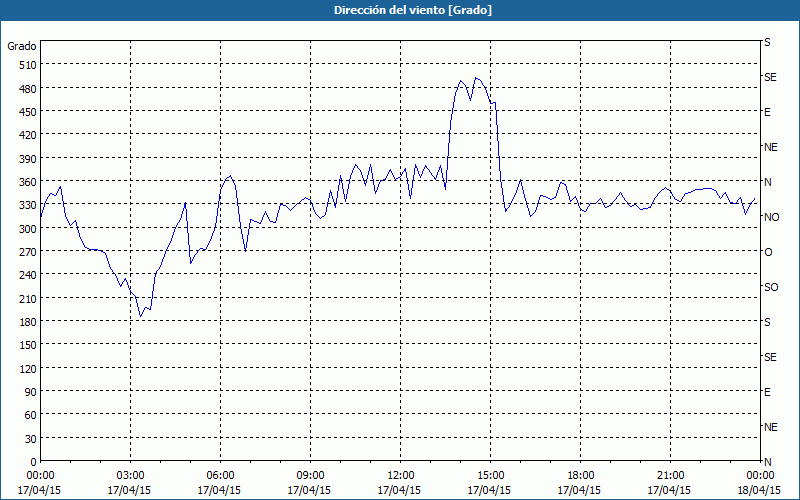Click the 06:00 time label

click(x=220, y=476)
